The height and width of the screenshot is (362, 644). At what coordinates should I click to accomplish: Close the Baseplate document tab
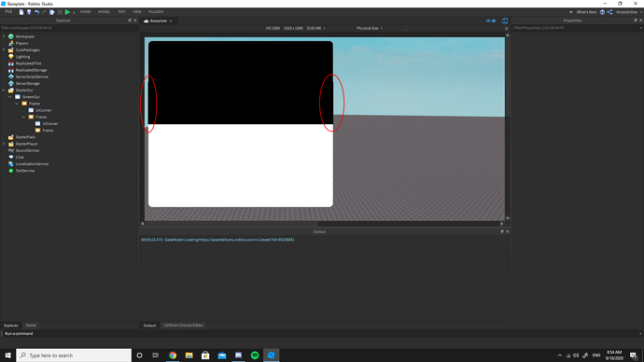point(171,21)
